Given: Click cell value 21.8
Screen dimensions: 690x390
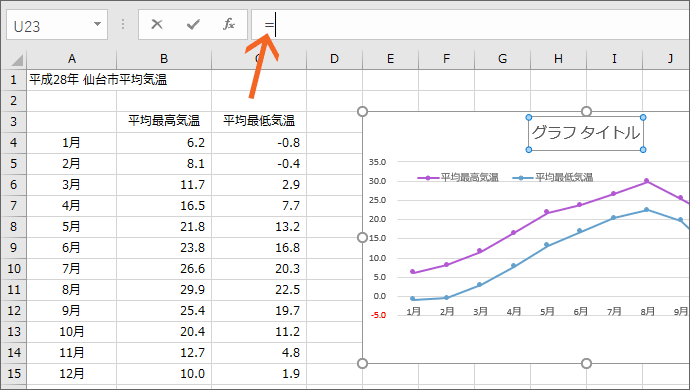Looking at the screenshot, I should tap(164, 227).
